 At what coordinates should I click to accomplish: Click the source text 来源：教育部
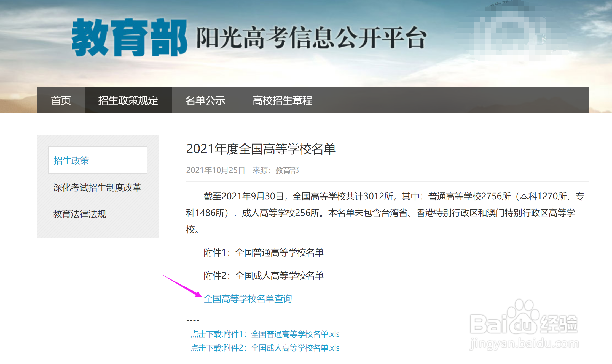pyautogui.click(x=275, y=170)
